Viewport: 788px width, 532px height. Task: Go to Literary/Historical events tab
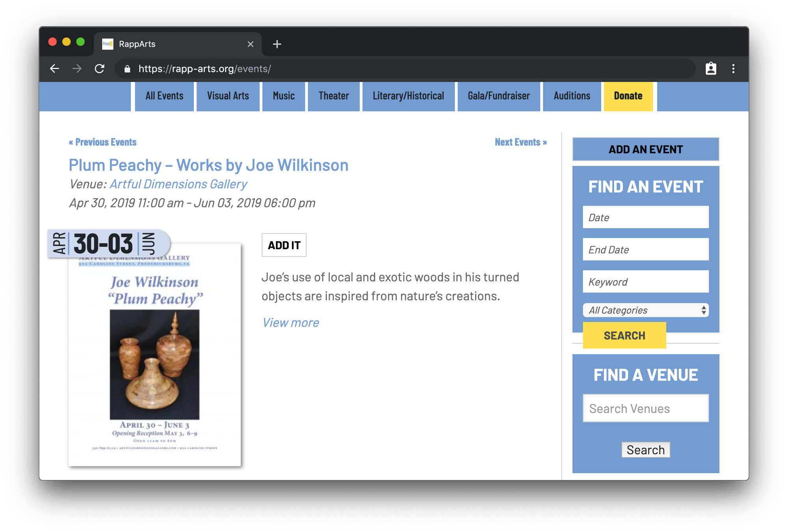pyautogui.click(x=408, y=96)
